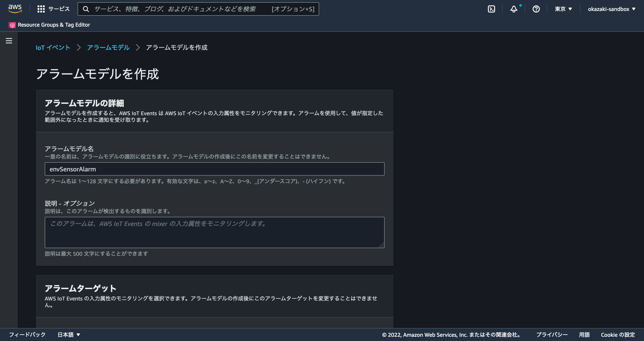This screenshot has height=341, width=644.
Task: Open the Resource Groups & Tag Editor shortcut
Action: click(x=54, y=25)
